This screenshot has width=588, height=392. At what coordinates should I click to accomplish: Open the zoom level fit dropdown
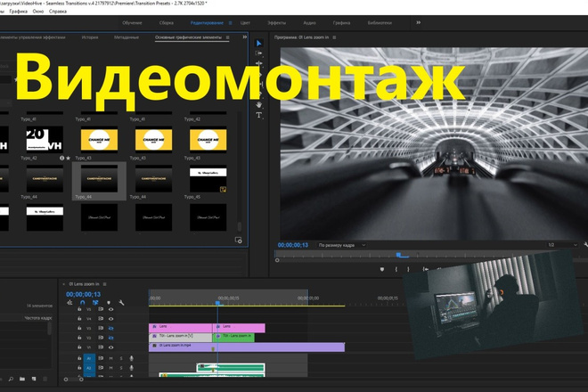(x=341, y=245)
